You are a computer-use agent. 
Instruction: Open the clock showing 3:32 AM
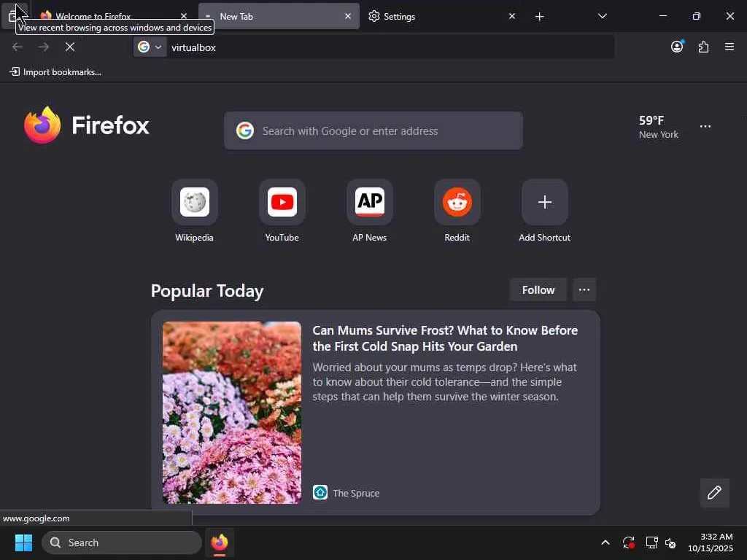click(x=711, y=542)
